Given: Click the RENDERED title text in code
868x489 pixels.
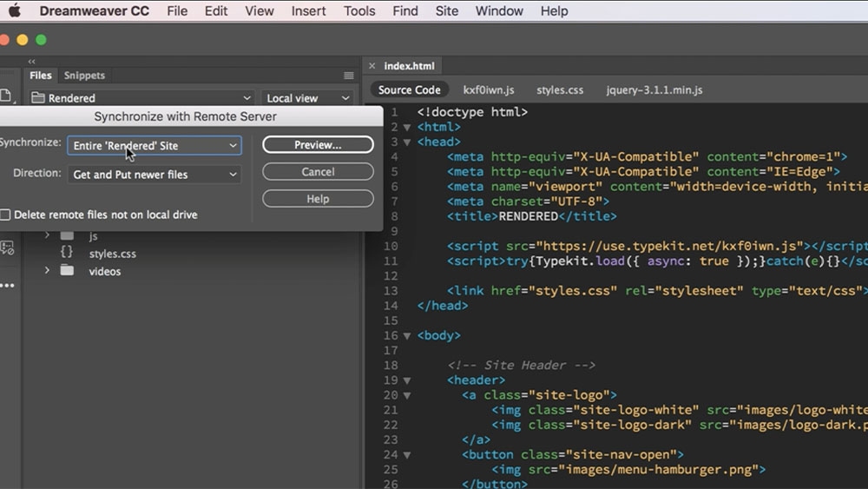Looking at the screenshot, I should coord(528,216).
